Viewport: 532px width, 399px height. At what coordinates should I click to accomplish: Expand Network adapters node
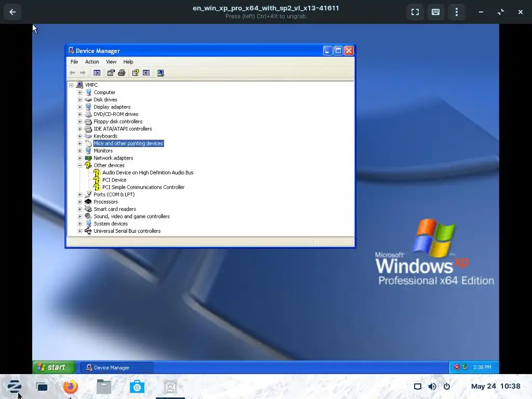[x=79, y=158]
